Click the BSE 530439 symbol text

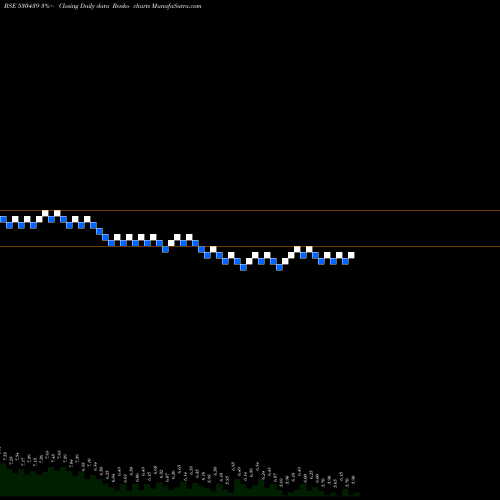(x=22, y=6)
